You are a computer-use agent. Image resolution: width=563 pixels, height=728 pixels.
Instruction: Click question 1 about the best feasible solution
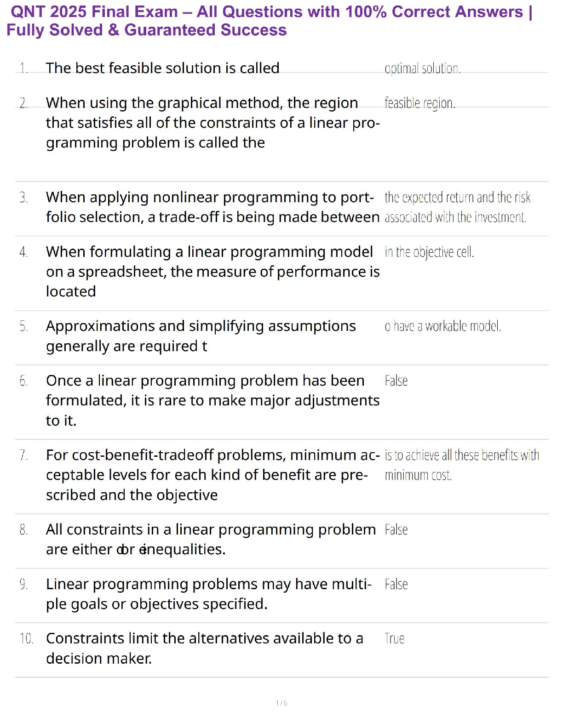162,68
